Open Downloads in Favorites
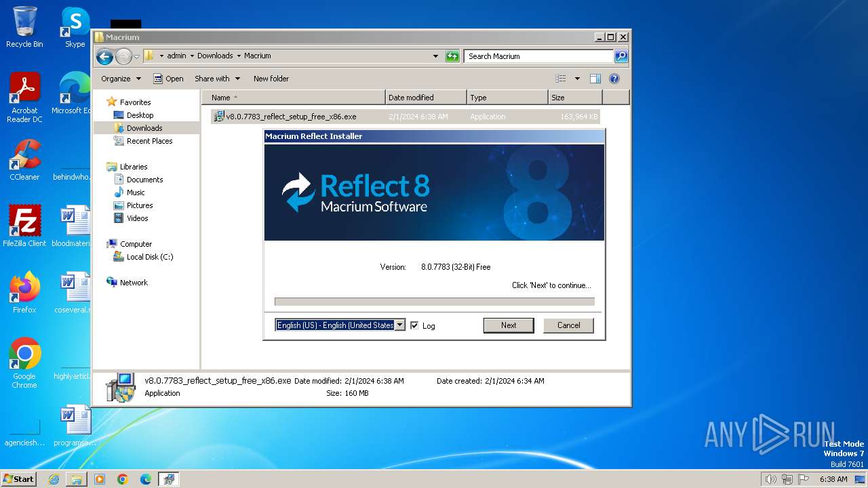This screenshot has height=488, width=868. 144,128
